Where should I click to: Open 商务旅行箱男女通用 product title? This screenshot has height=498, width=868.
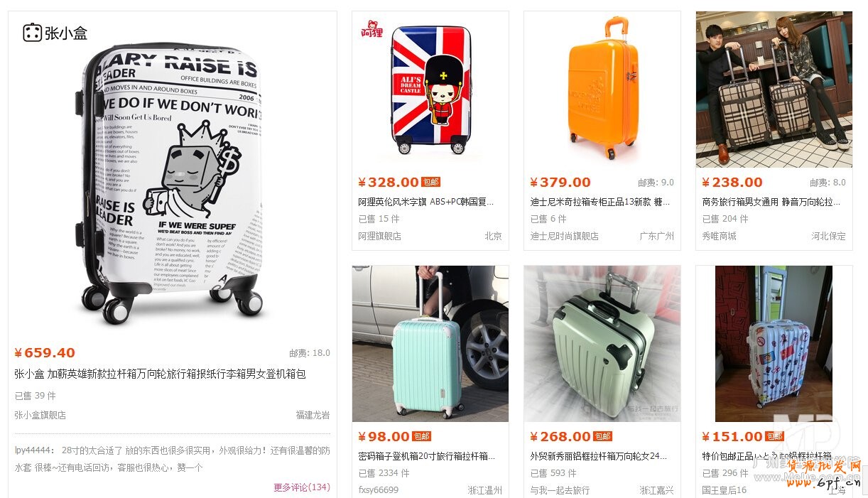(771, 202)
